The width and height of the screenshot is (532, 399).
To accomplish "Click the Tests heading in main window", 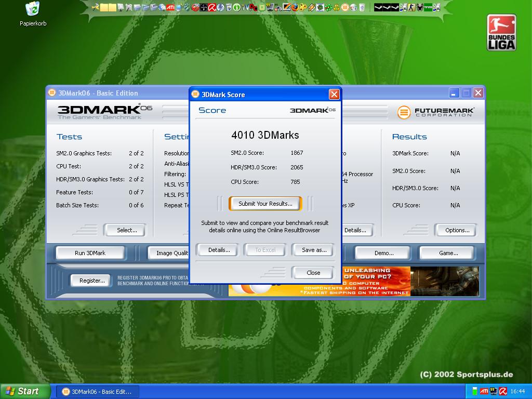I will [69, 137].
